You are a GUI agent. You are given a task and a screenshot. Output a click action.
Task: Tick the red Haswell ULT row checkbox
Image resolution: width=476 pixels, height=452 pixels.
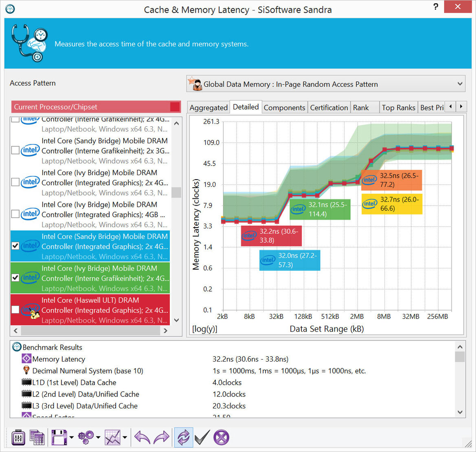pos(15,309)
